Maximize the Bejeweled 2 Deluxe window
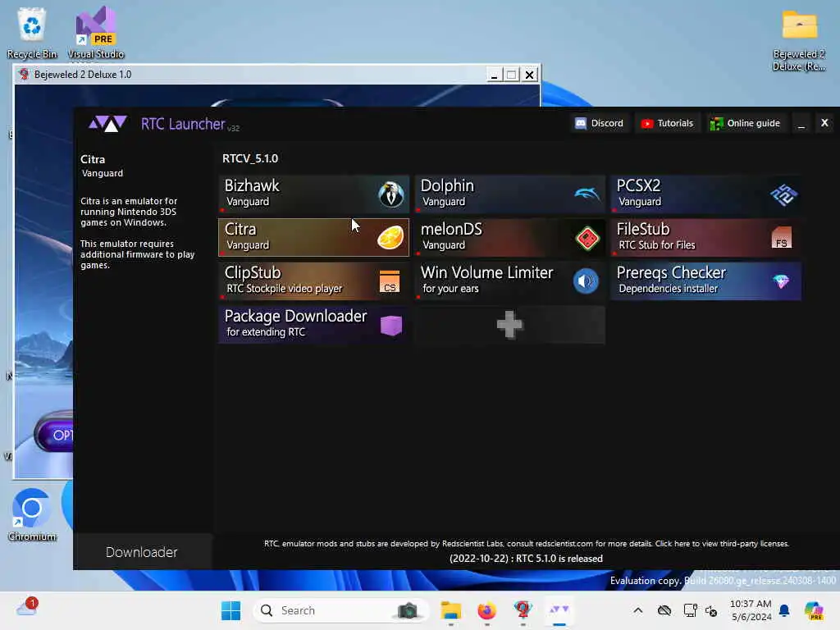Viewport: 840px width, 630px height. [512, 75]
